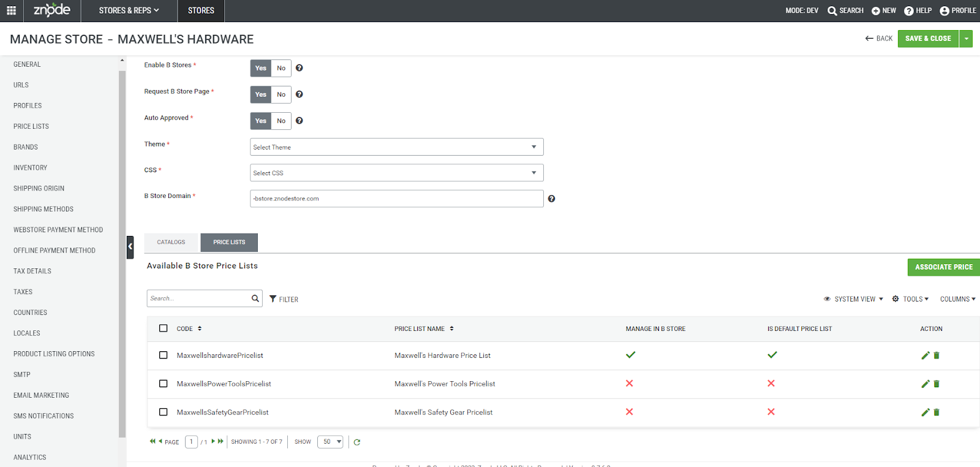Go to last page of results
The width and height of the screenshot is (980, 467).
(x=221, y=441)
